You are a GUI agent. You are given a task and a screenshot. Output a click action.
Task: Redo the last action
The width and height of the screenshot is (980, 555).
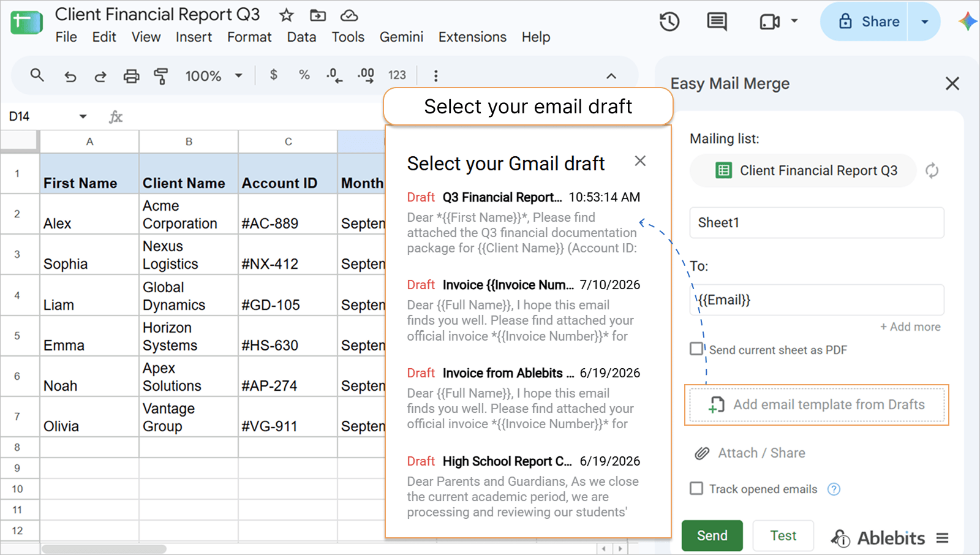pyautogui.click(x=100, y=76)
